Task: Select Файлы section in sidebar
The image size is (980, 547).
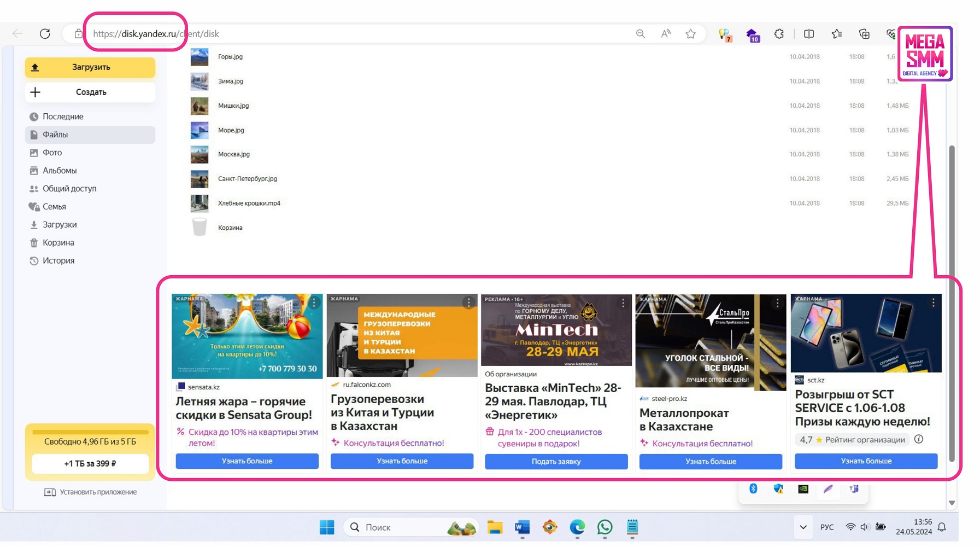Action: 90,135
